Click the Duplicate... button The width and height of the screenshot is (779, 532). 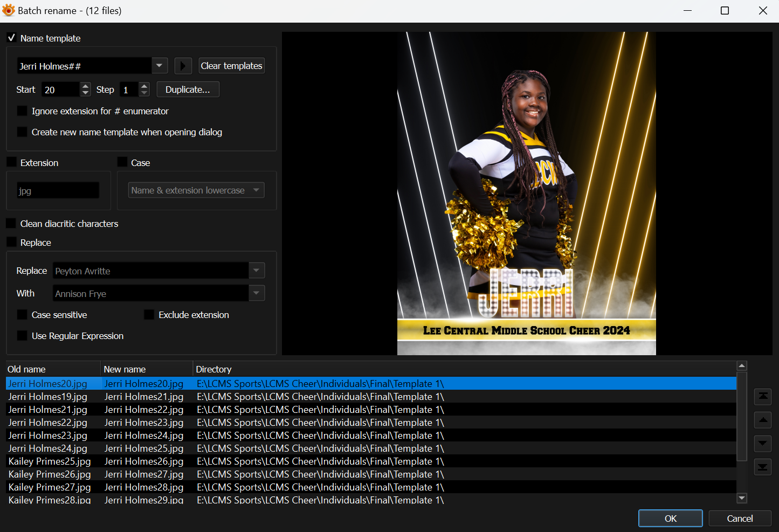tap(188, 89)
